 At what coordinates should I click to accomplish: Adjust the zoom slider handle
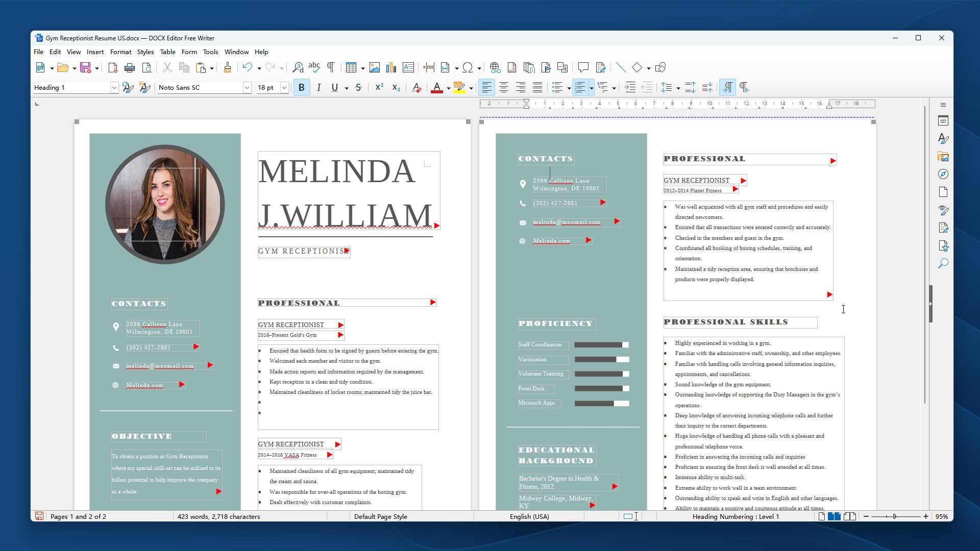[x=894, y=516]
